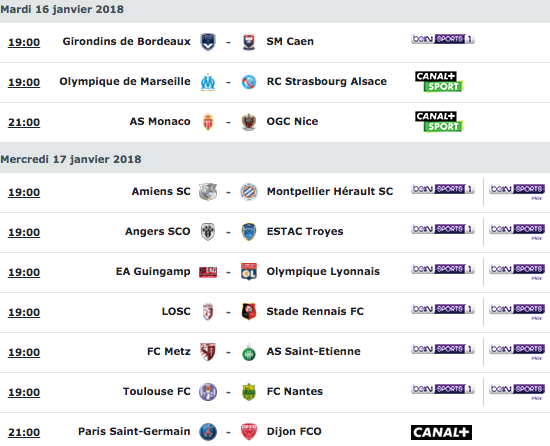The width and height of the screenshot is (550, 446).
Task: Click the Olympique Lyonnais OL logo
Action: point(249,272)
